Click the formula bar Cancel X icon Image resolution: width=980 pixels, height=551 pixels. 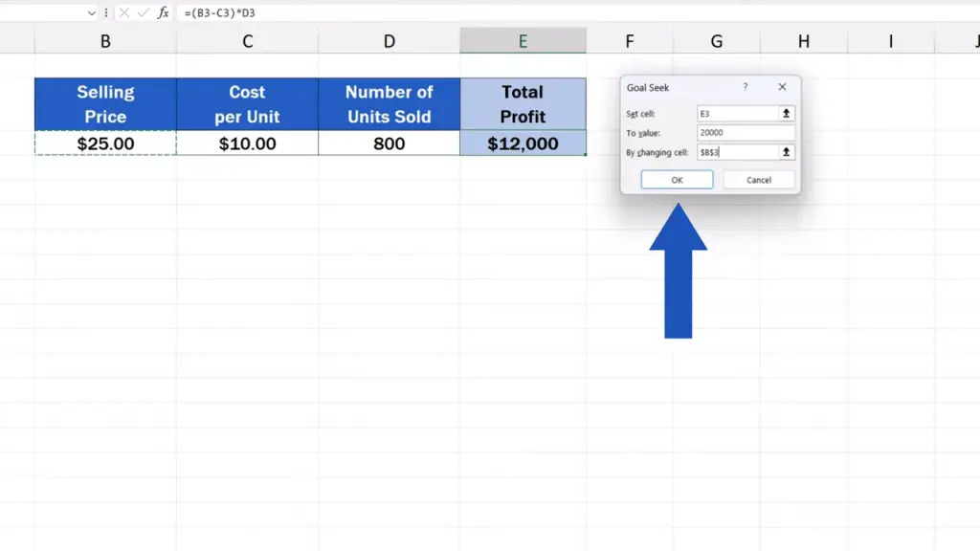pyautogui.click(x=123, y=12)
